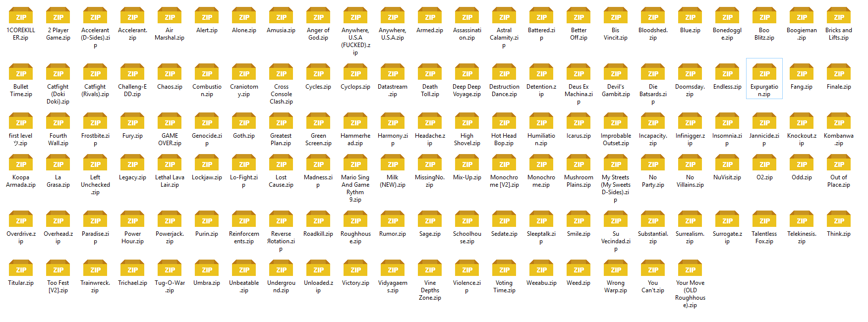The image size is (868, 322).
Task: Click the Wrong Warp.zip icon
Action: click(616, 268)
